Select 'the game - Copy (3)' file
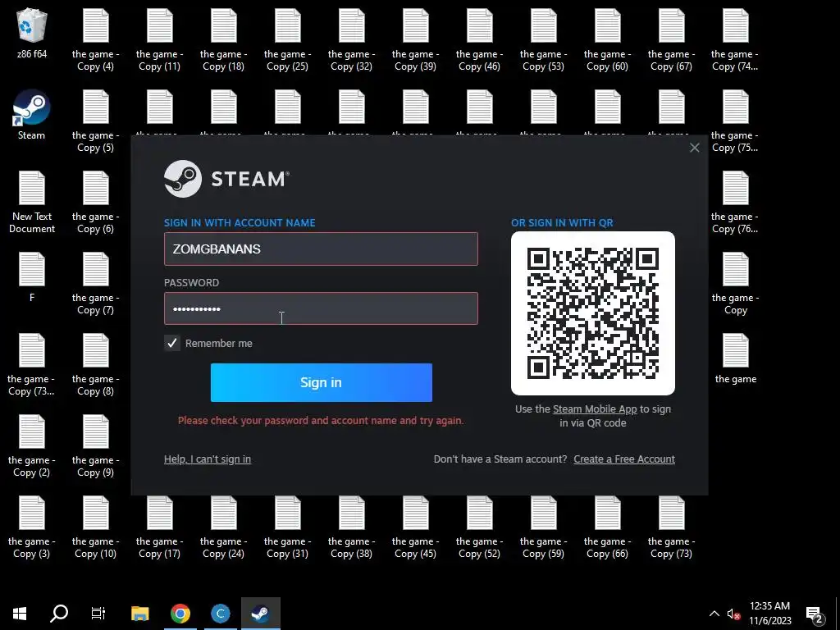The height and width of the screenshot is (630, 840). pyautogui.click(x=32, y=527)
